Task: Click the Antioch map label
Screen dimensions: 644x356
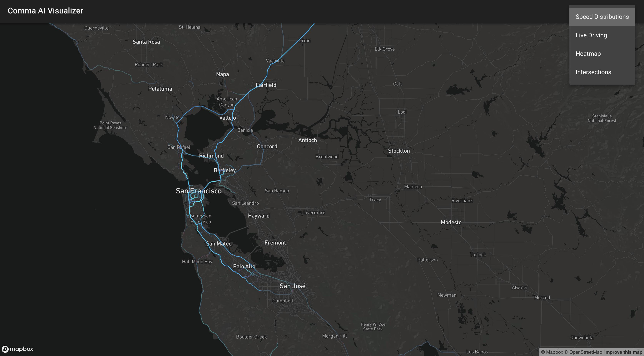Action: 307,140
